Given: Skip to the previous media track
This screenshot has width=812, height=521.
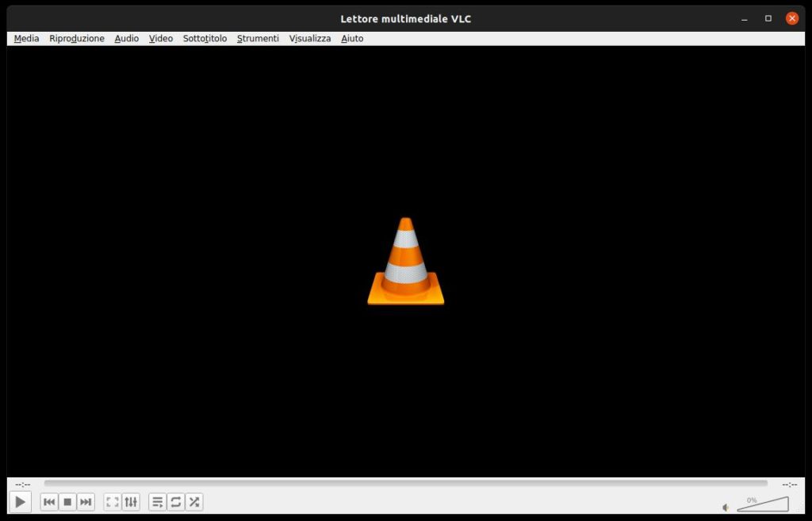Looking at the screenshot, I should [49, 502].
